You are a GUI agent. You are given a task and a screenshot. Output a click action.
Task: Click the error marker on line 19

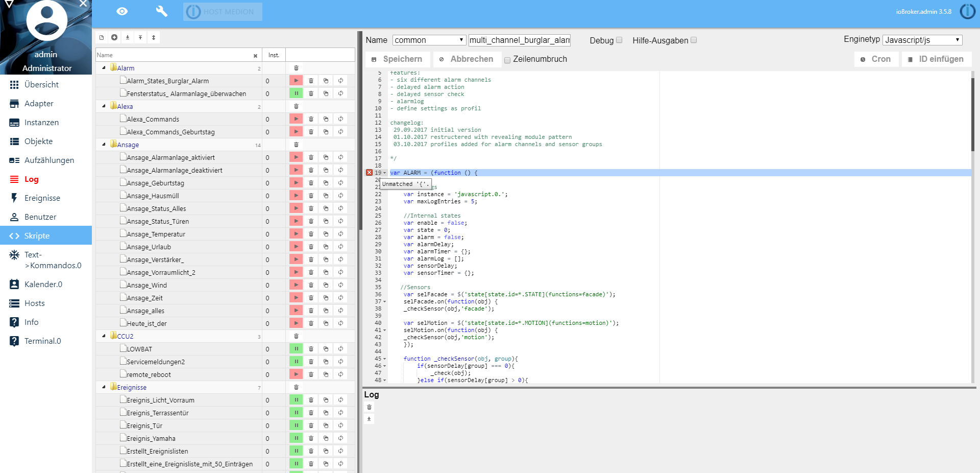tap(369, 173)
